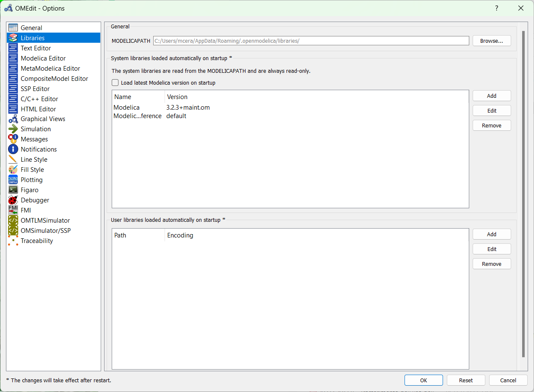534x392 pixels.
Task: Remove the selected user library
Action: click(x=492, y=264)
